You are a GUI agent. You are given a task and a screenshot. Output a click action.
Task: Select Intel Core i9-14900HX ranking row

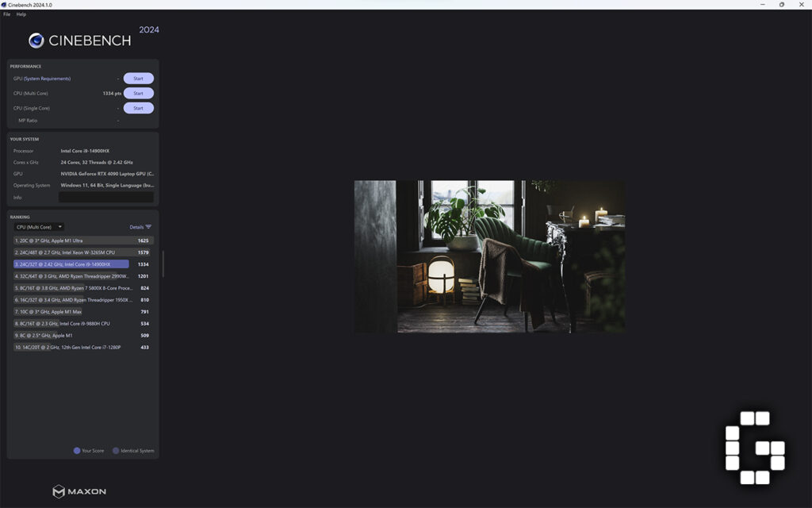[x=83, y=264]
